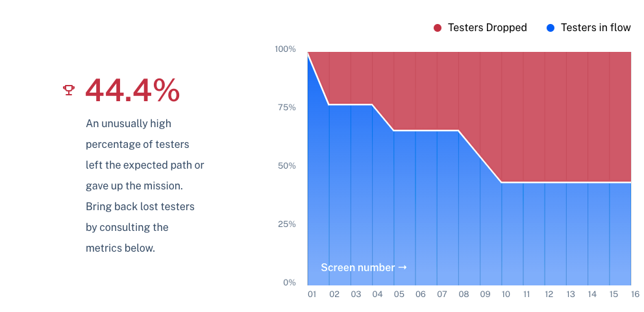Click the 25% y-axis label

coord(287,224)
